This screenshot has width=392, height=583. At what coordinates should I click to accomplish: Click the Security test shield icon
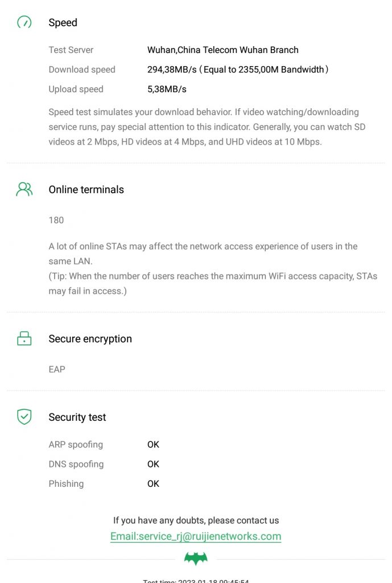pos(24,417)
